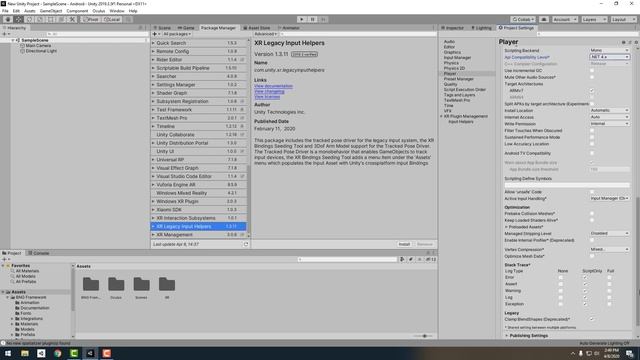Open the Install Location dropdown
The image size is (640, 360).
pos(609,110)
